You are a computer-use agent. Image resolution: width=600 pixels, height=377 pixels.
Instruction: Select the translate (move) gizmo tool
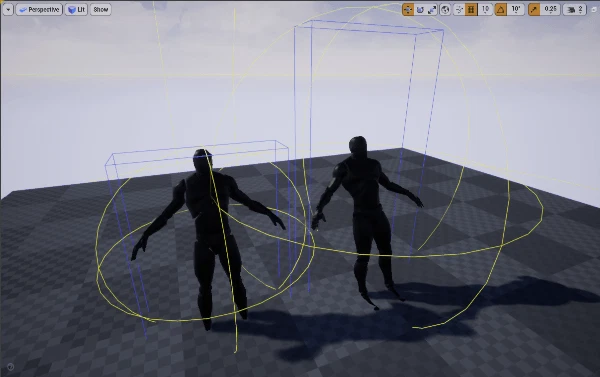(x=408, y=10)
